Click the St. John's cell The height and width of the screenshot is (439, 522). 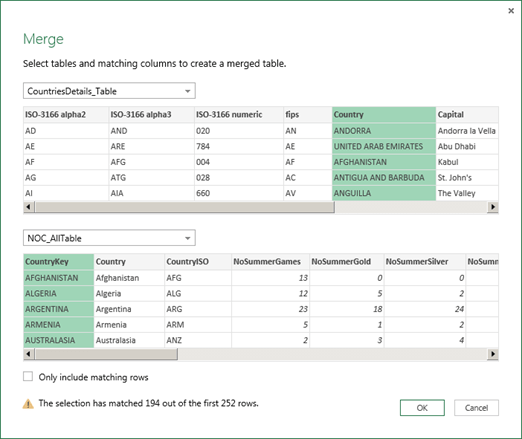tap(467, 178)
